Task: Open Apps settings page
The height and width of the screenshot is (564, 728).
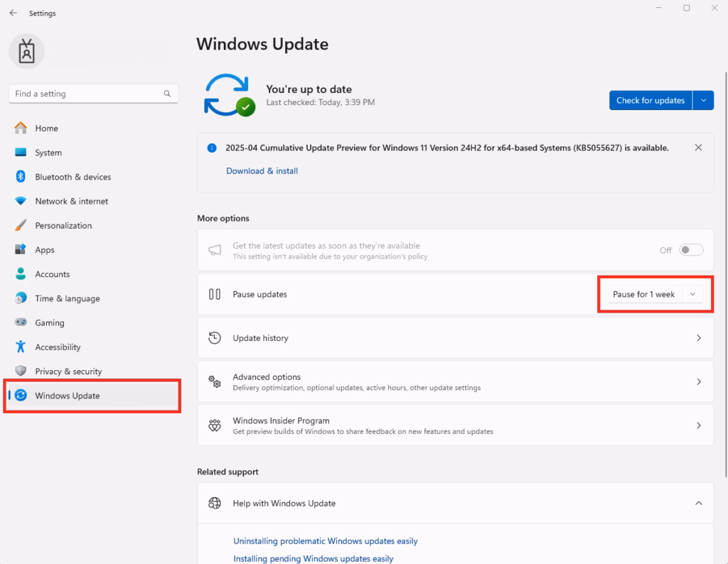Action: 93,249
